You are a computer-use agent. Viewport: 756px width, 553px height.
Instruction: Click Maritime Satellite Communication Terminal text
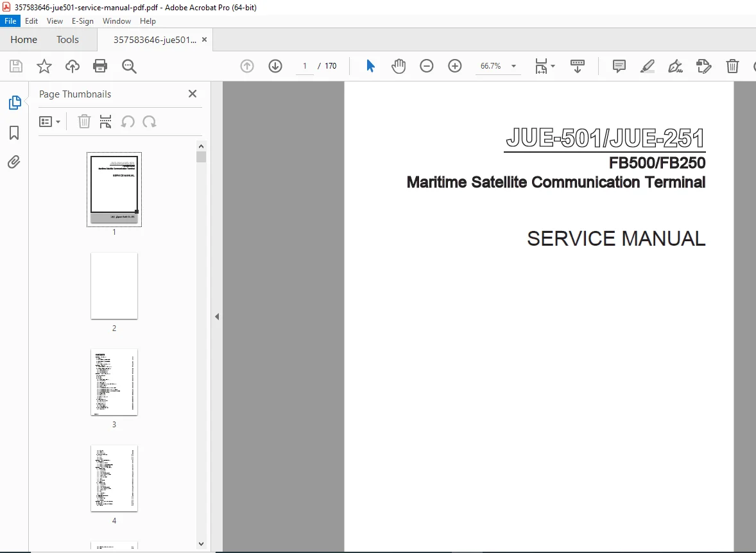click(556, 182)
